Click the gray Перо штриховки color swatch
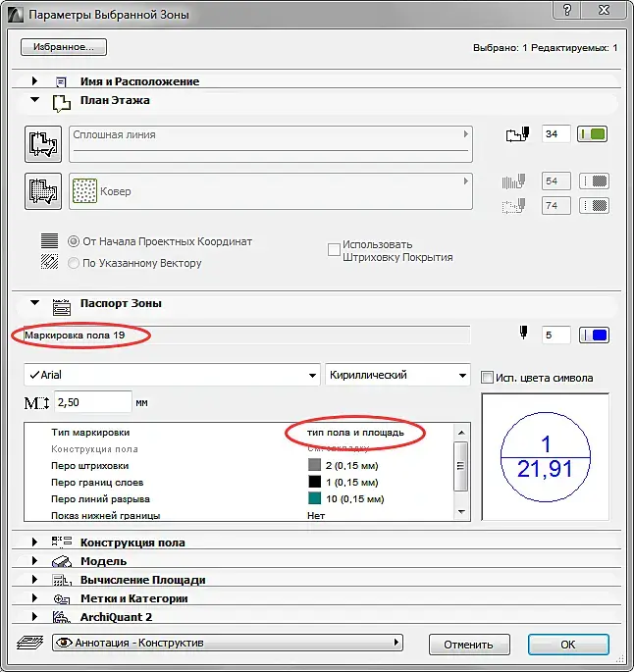 click(x=314, y=465)
